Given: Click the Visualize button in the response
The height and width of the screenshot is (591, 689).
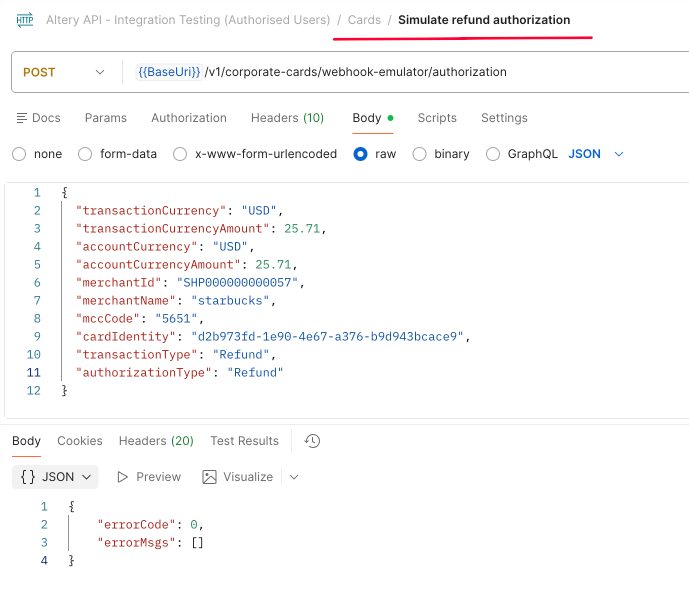Looking at the screenshot, I should (238, 477).
